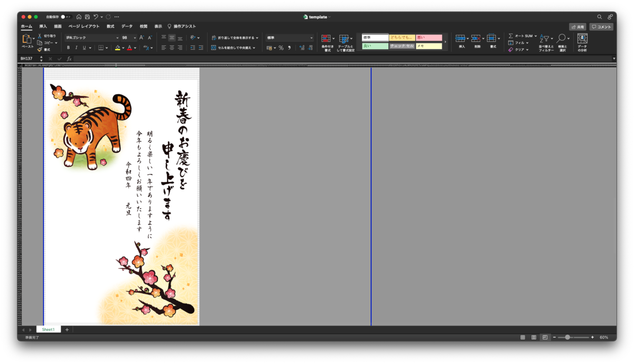Center text horizontally in cell
The width and height of the screenshot is (634, 364).
(x=172, y=48)
